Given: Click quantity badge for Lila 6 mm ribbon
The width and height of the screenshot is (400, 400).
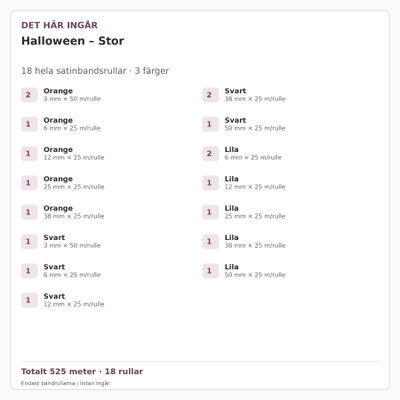Looking at the screenshot, I should point(210,154).
